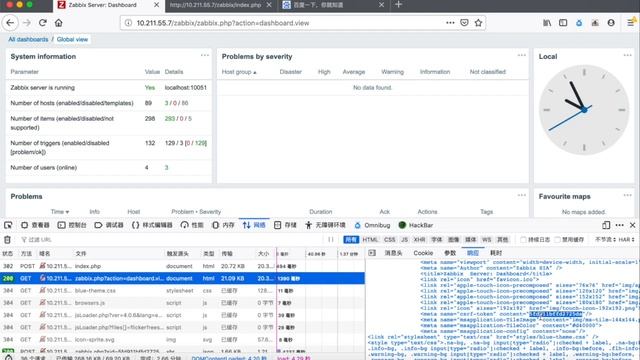Show site information icon in address bar
Viewport: 640px width, 360px height.
(128, 23)
